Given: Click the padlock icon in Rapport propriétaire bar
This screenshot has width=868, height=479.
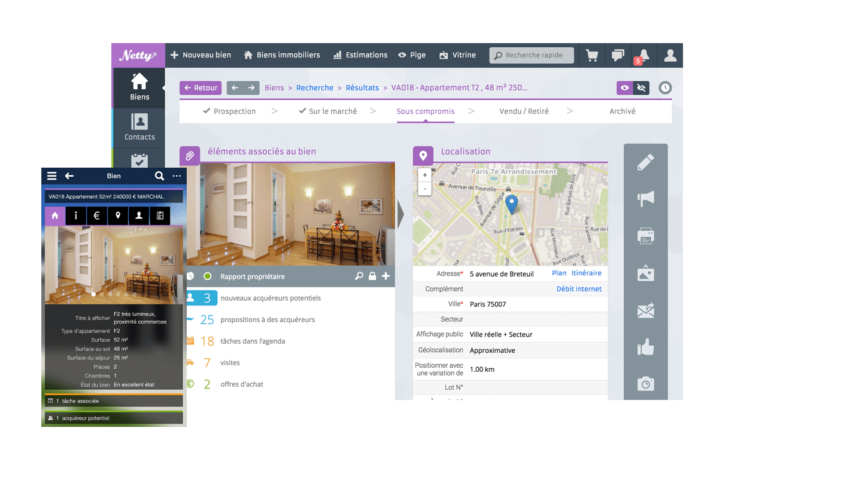Looking at the screenshot, I should (372, 276).
